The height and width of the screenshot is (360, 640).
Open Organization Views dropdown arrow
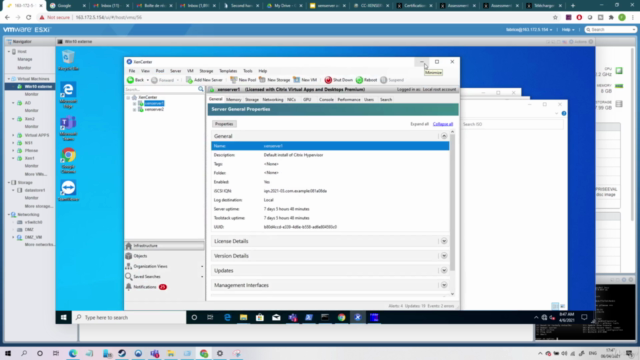[x=202, y=266]
